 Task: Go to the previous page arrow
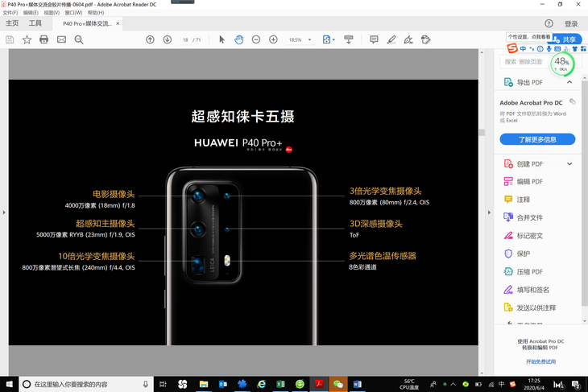[150, 39]
